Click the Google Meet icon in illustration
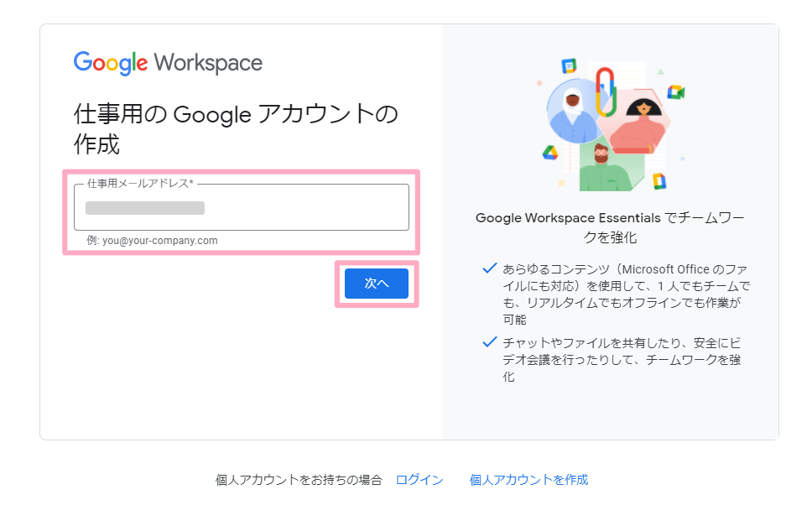 coord(676,92)
